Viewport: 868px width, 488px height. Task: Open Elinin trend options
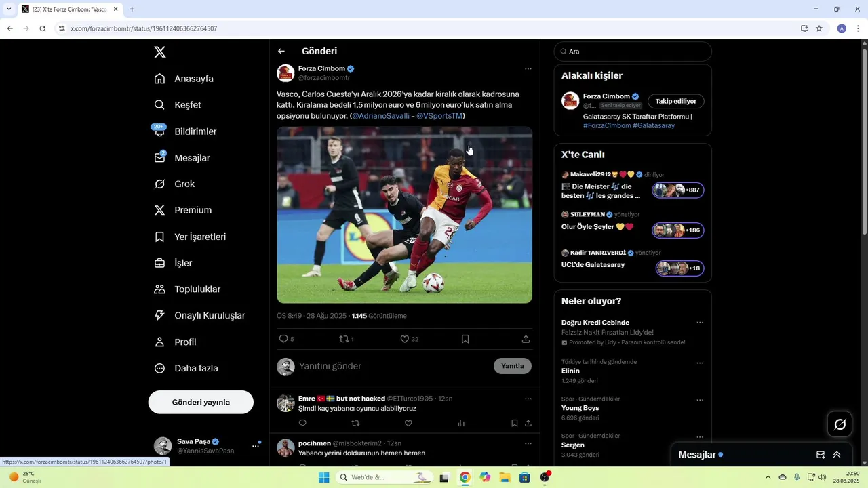(x=700, y=363)
